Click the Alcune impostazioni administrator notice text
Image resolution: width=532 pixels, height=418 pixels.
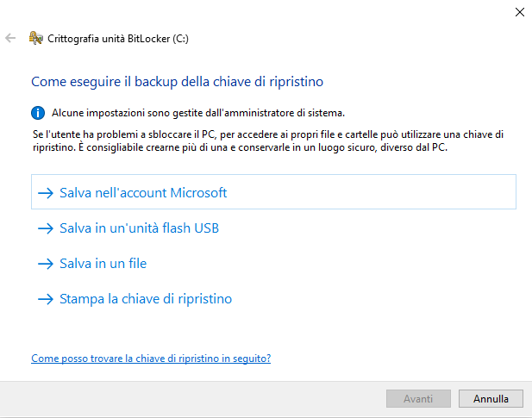(x=198, y=113)
